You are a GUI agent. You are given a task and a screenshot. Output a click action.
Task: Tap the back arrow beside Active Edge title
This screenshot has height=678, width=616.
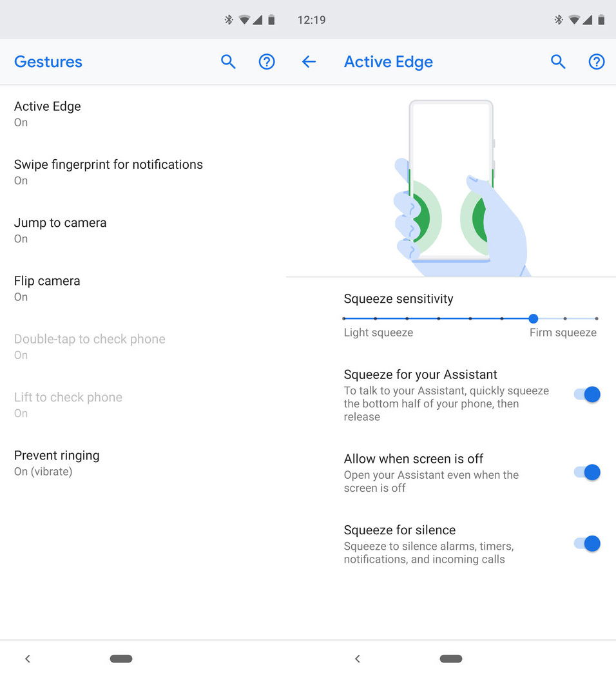pos(309,62)
